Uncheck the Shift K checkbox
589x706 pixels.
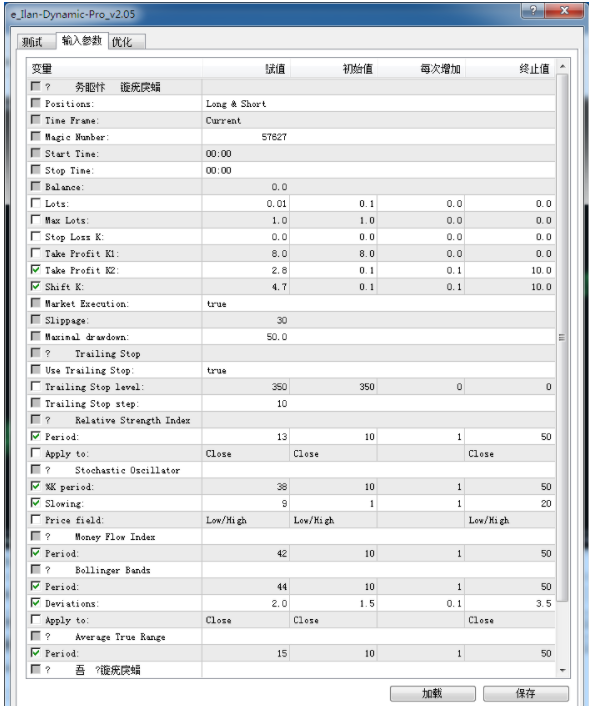(36, 286)
